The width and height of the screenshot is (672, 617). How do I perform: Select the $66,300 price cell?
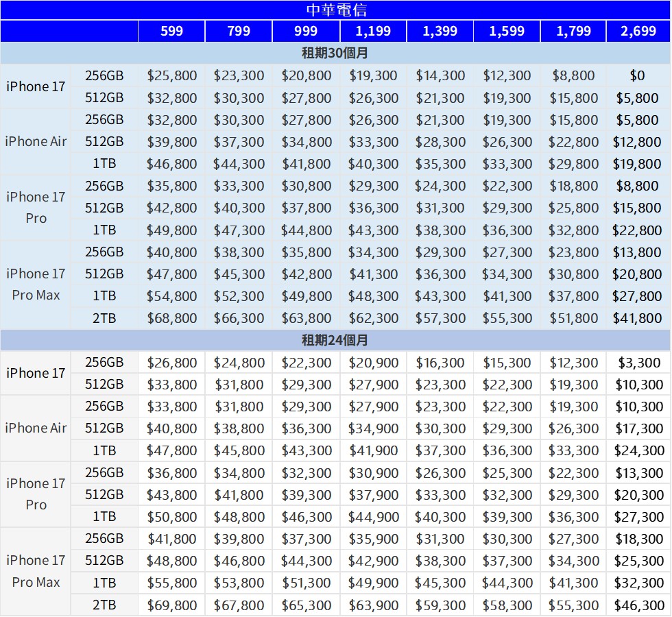pos(239,318)
